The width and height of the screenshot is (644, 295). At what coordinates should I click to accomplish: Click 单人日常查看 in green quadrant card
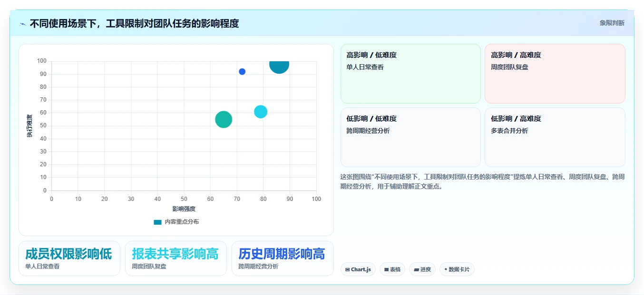click(365, 67)
